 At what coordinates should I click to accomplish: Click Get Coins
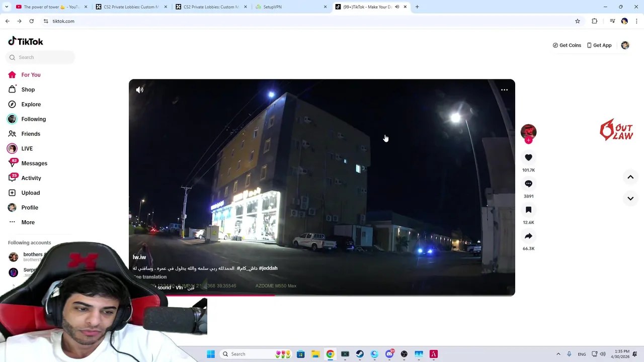pyautogui.click(x=567, y=45)
